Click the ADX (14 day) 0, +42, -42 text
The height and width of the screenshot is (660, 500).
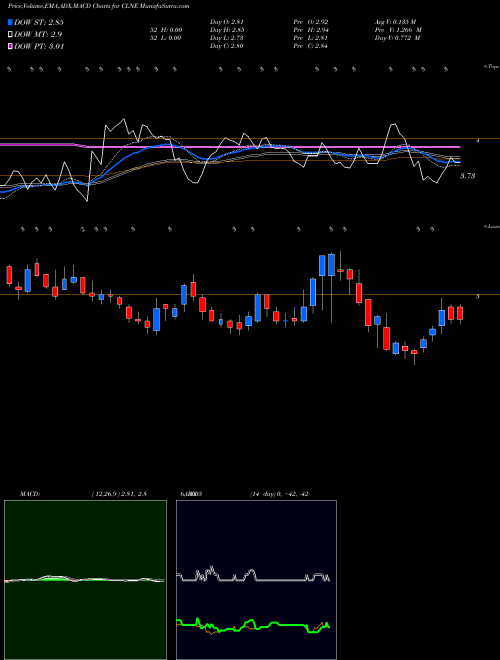[279, 494]
